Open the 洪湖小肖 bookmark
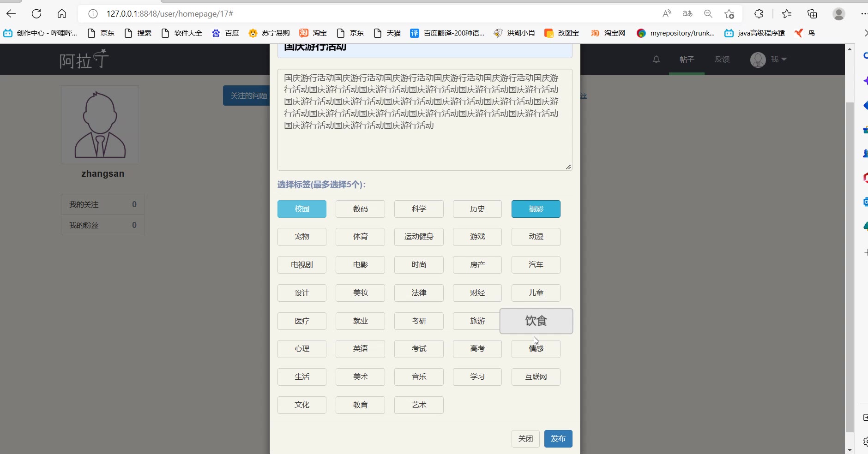The height and width of the screenshot is (454, 868). pyautogui.click(x=514, y=33)
